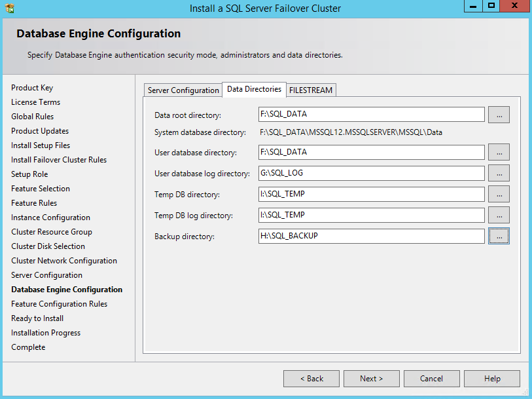The width and height of the screenshot is (532, 399).
Task: Browse for the User database directory
Action: 499,152
